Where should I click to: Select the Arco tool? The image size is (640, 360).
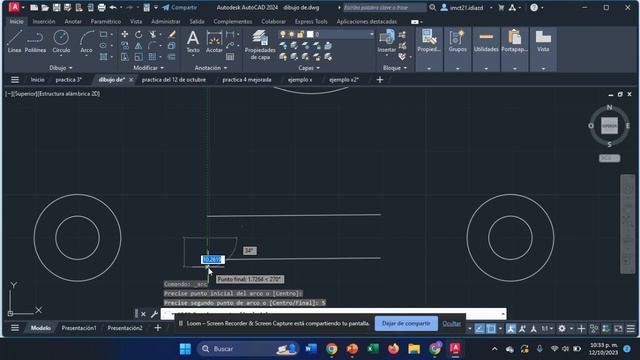coord(86,42)
